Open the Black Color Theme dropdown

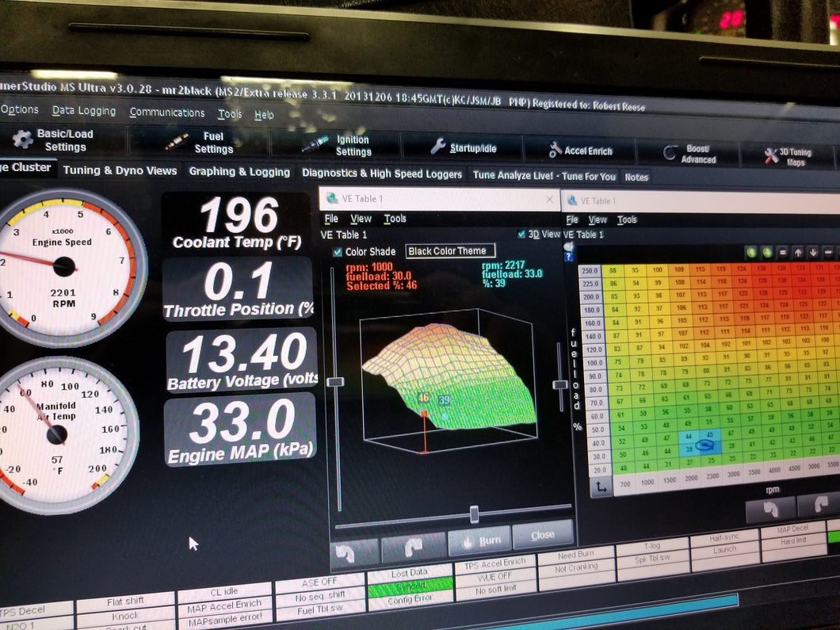(x=450, y=251)
